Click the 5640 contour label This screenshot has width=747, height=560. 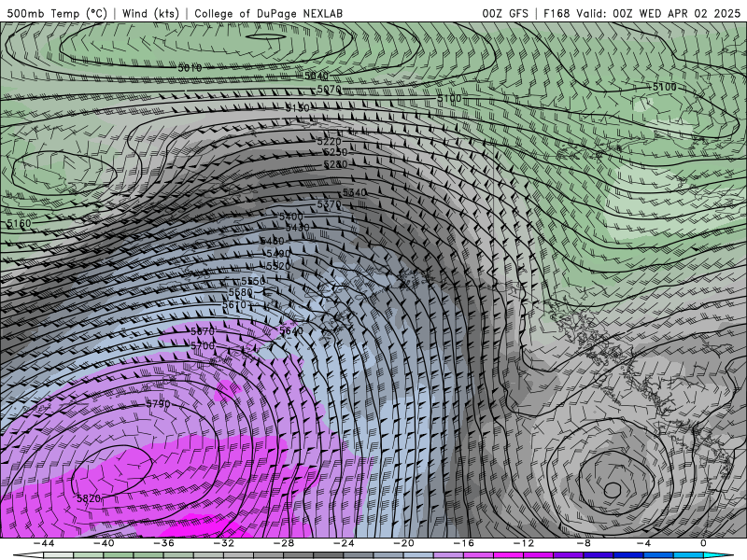[291, 330]
